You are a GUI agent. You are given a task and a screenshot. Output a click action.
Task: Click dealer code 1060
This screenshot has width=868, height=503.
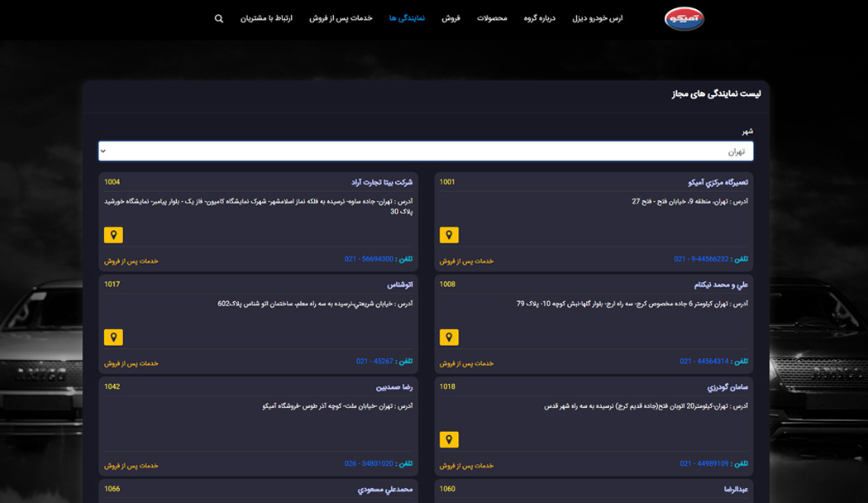point(447,489)
